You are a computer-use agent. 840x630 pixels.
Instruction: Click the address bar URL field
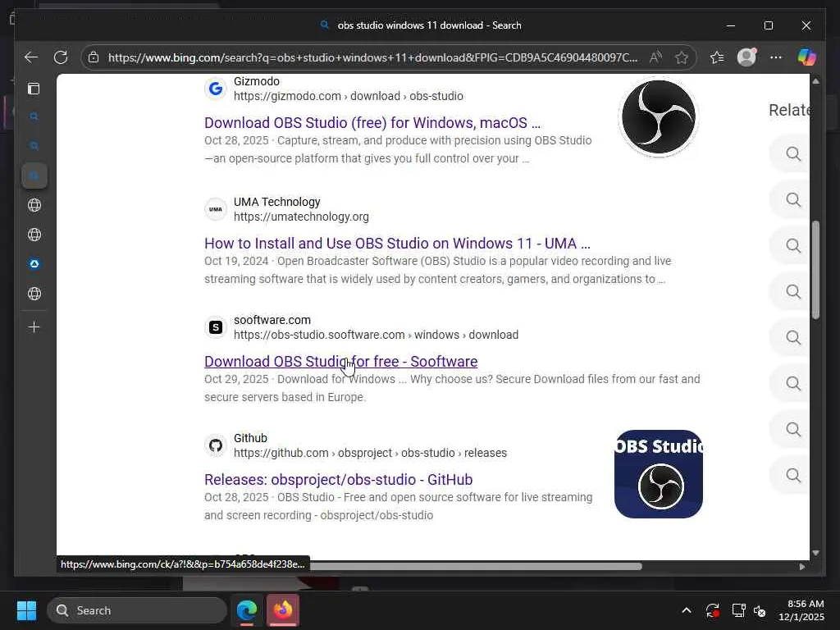pos(372,57)
